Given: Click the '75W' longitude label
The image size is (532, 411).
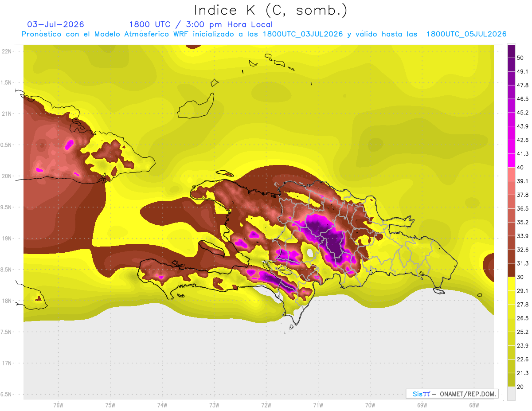Looking at the screenshot, I should (x=110, y=405).
